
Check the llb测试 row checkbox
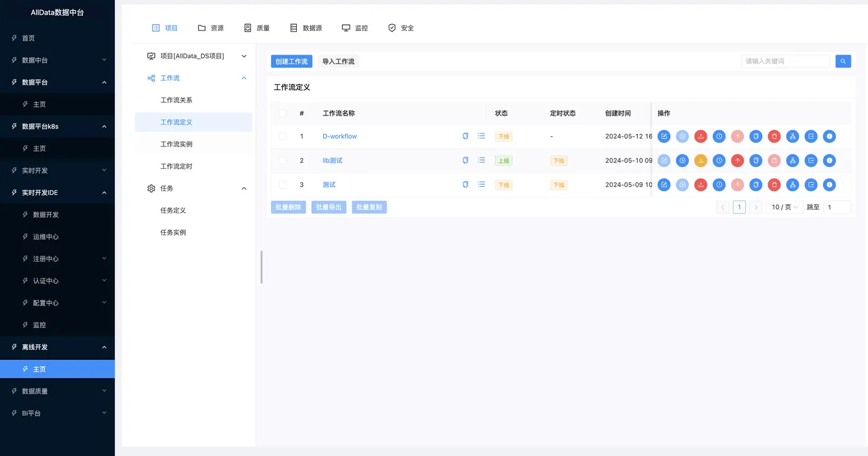point(283,161)
